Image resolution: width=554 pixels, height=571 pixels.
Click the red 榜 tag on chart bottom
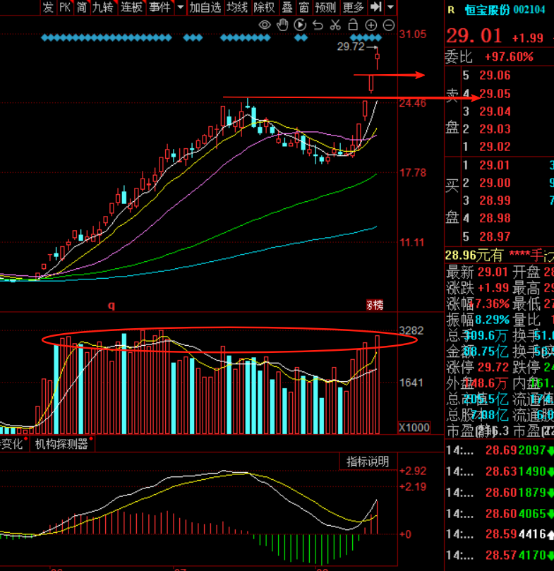(375, 305)
